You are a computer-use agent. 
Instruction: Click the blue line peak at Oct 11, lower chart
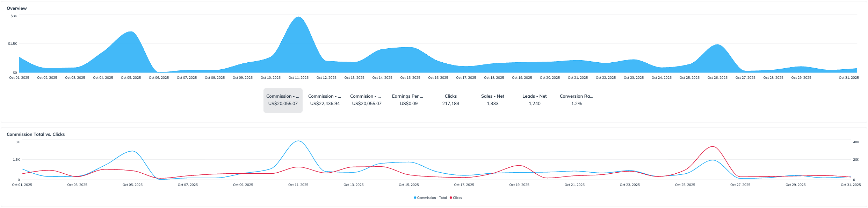(x=298, y=141)
